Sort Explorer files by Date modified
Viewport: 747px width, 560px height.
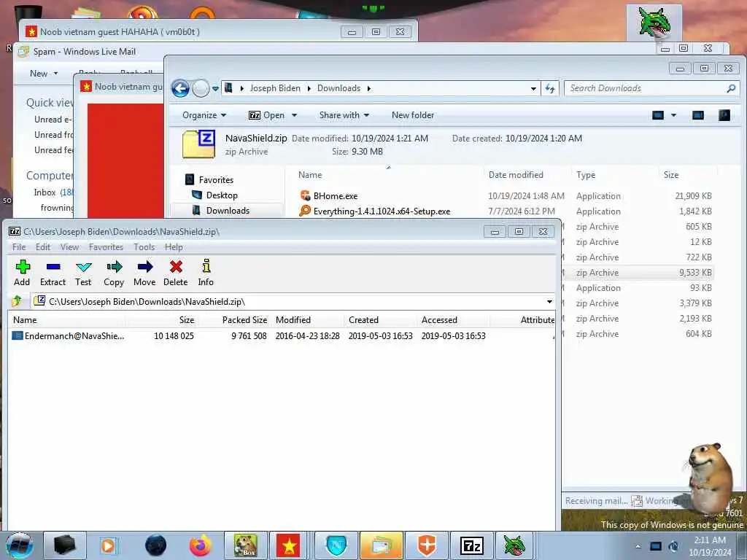[x=516, y=175]
